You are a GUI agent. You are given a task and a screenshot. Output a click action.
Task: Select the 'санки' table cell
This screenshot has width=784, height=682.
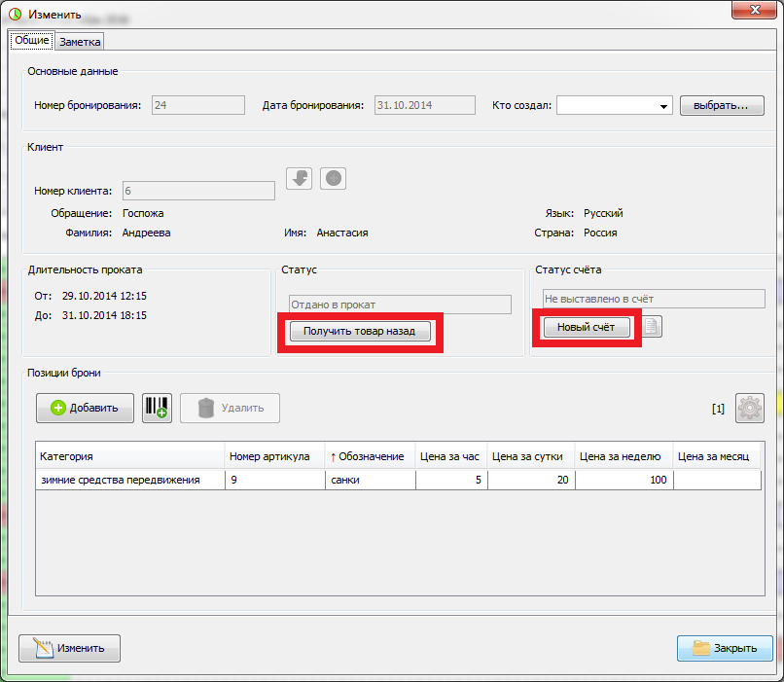coord(371,480)
